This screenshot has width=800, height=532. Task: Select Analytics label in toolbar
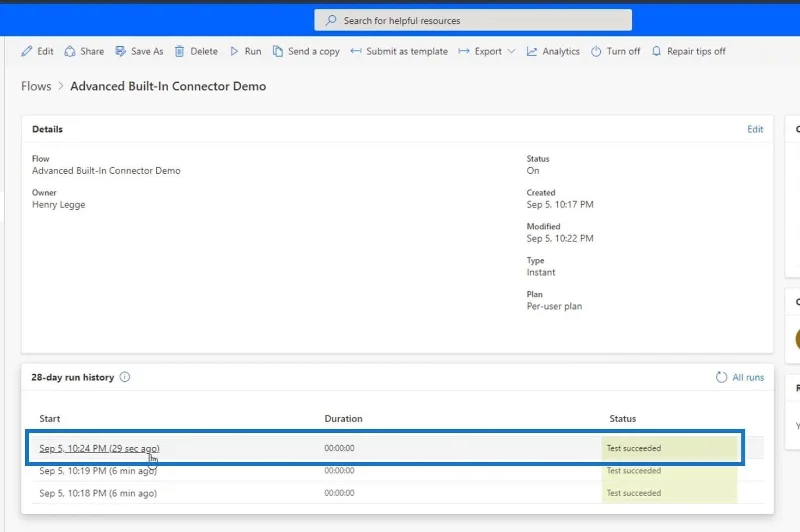point(561,52)
